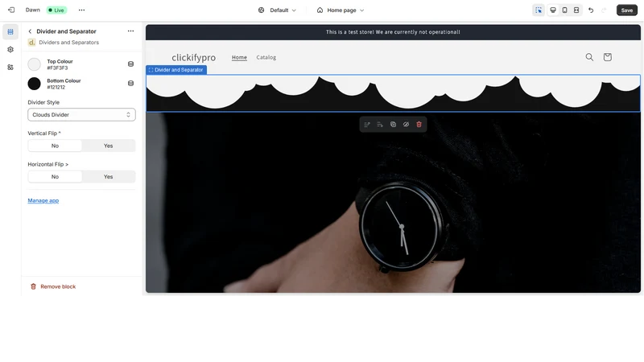This screenshot has height=362, width=644.
Task: Delete block with red trash icon
Action: [x=419, y=125]
